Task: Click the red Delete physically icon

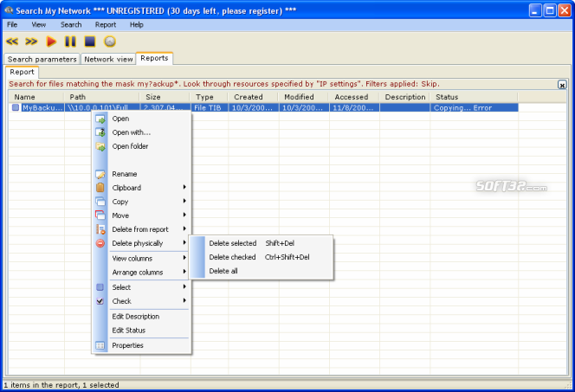Action: pos(100,243)
